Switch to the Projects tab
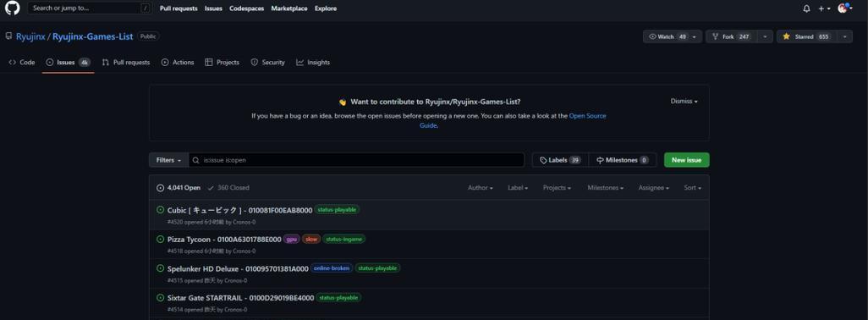868x320 pixels. click(222, 63)
